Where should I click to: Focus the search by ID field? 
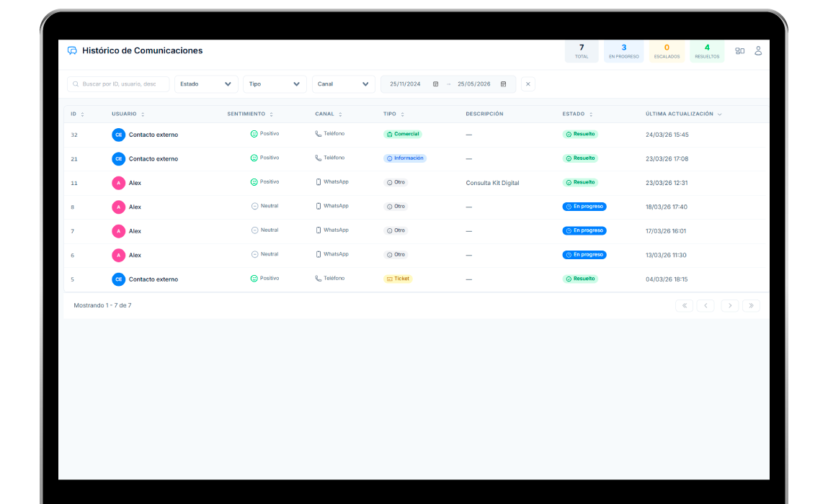point(118,84)
